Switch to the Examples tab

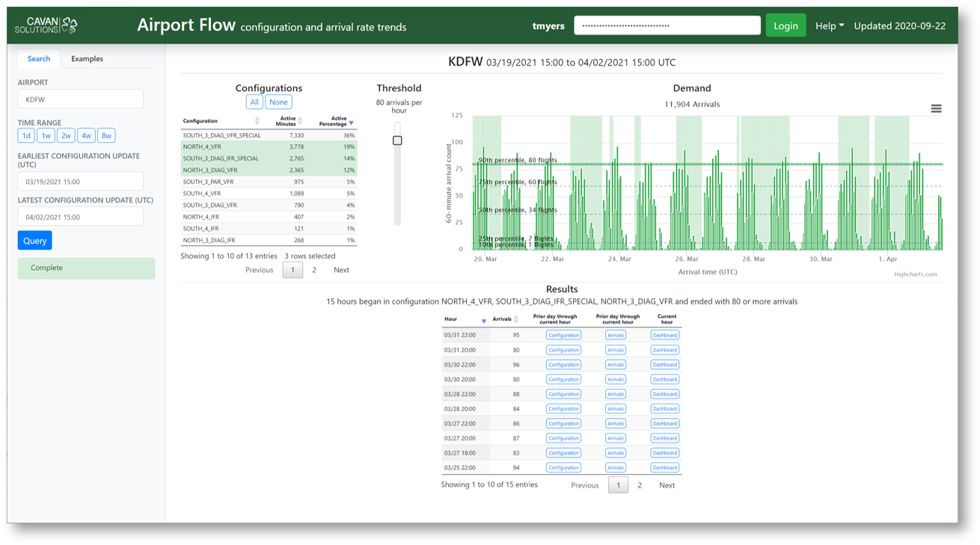tap(87, 58)
